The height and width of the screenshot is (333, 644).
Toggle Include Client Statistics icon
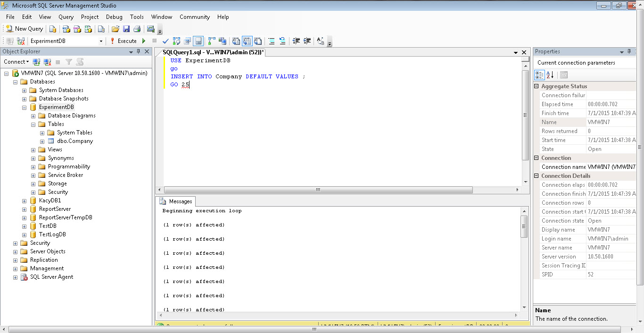[222, 41]
